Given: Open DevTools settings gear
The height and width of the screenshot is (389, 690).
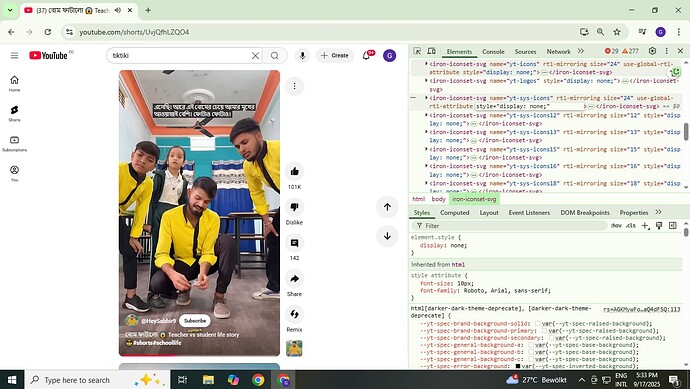Looking at the screenshot, I should (x=653, y=51).
